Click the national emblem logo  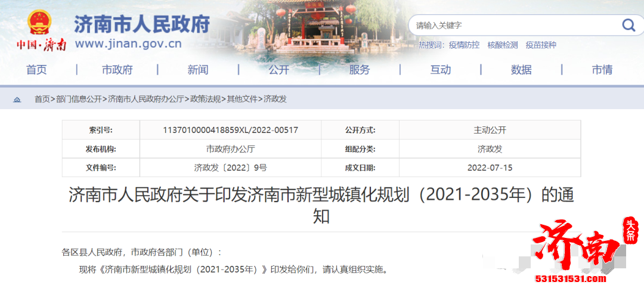pos(40,22)
